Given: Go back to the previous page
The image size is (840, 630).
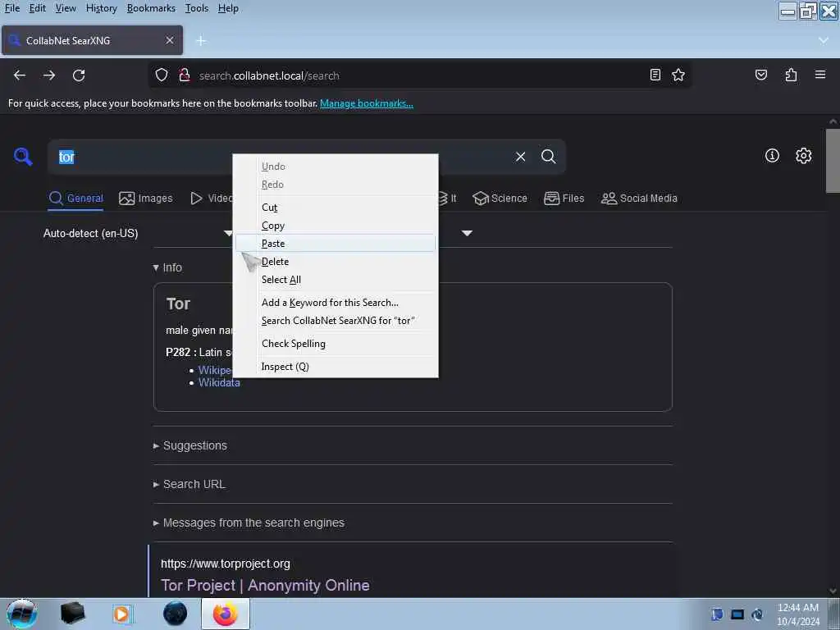Looking at the screenshot, I should click(20, 75).
